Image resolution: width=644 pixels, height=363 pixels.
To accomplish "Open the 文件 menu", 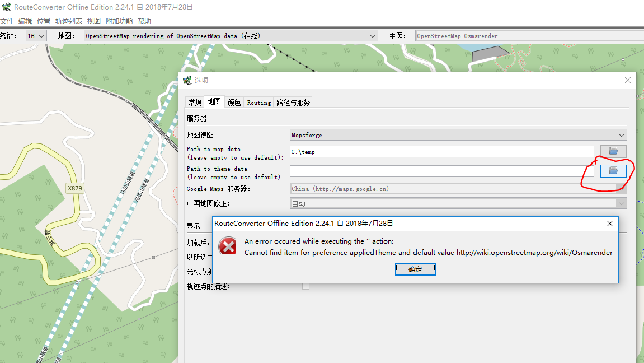I will pos(7,21).
